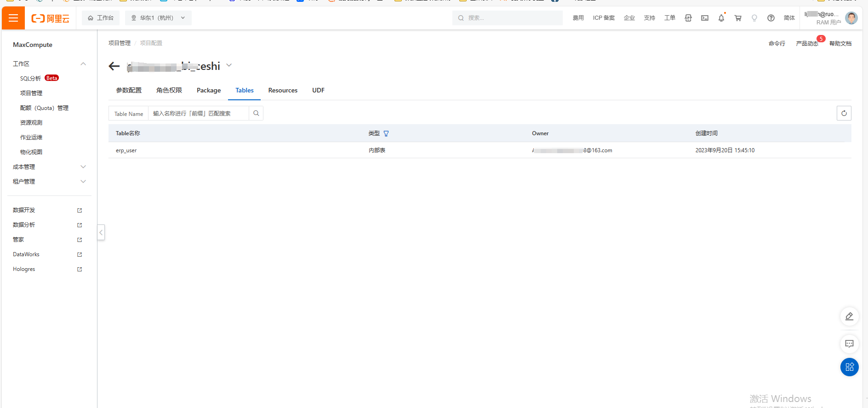Refresh the tables list
Screen dimensions: 868x408
[844, 113]
